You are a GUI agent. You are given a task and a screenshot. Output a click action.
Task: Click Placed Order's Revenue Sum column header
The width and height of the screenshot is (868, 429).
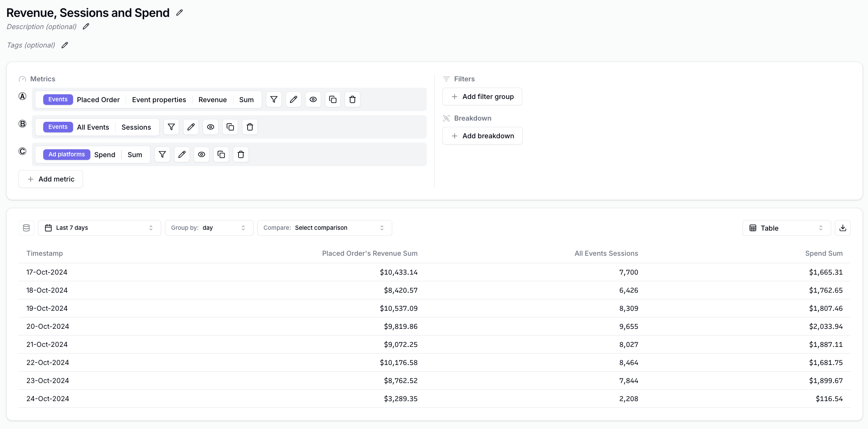(x=370, y=253)
